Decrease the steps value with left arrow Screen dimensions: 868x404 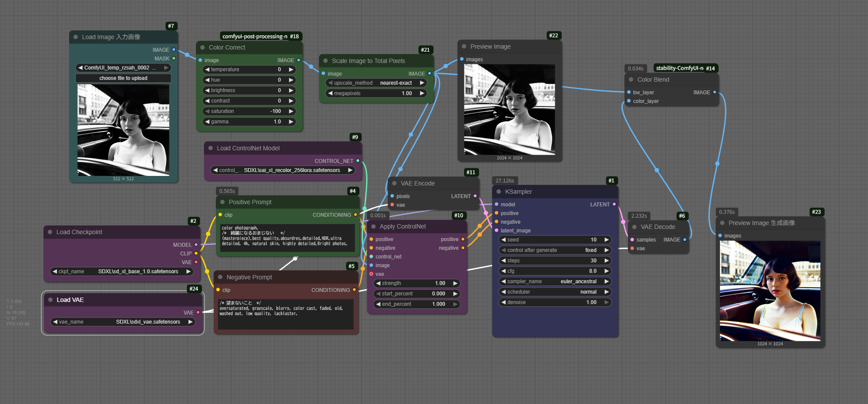(504, 261)
